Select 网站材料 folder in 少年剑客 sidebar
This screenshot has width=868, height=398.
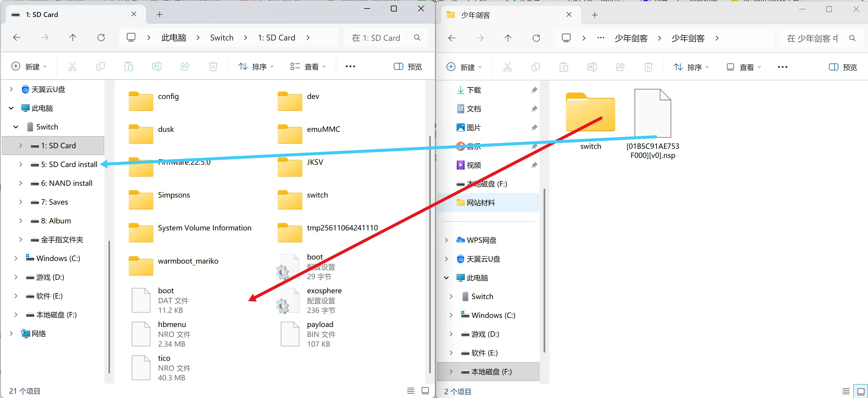click(488, 202)
